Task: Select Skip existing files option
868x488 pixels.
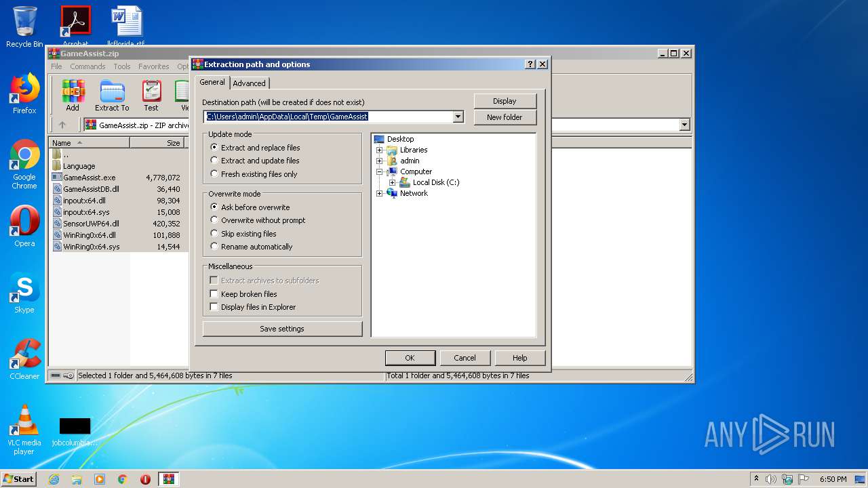Action: [243, 234]
